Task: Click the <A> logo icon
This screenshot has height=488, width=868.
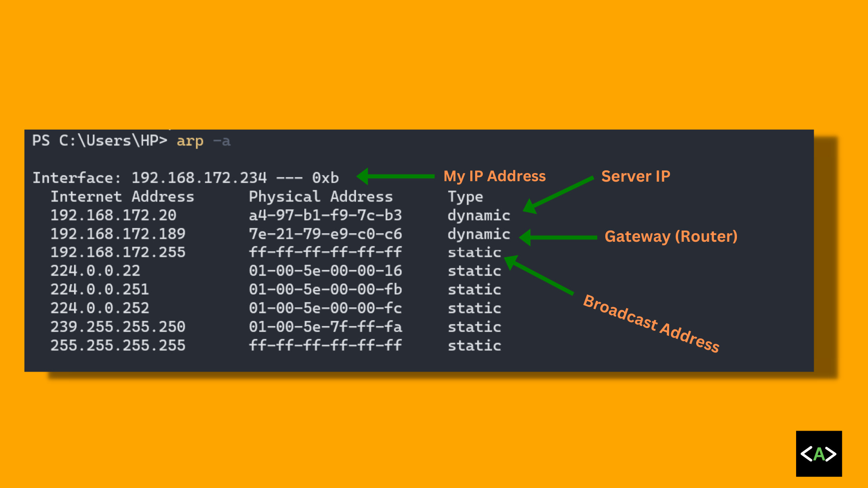Action: click(x=819, y=453)
